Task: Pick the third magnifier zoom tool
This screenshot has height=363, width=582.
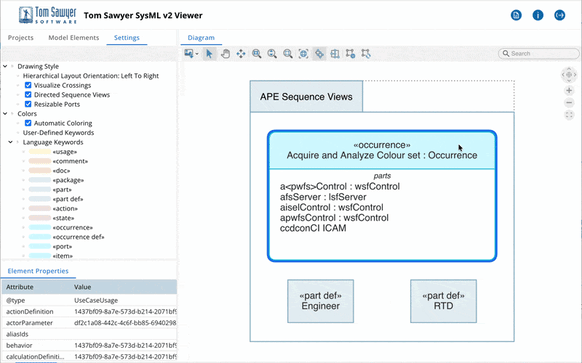Action: (288, 54)
